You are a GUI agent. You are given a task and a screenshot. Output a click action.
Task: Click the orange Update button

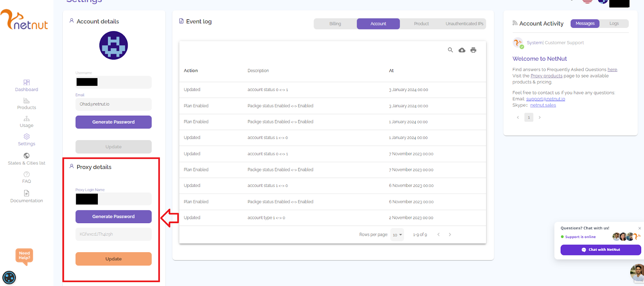[x=114, y=259]
